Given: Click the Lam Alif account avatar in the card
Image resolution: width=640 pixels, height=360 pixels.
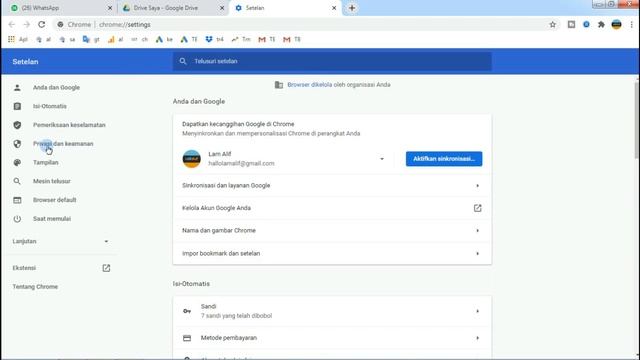Looking at the screenshot, I should coord(191,159).
